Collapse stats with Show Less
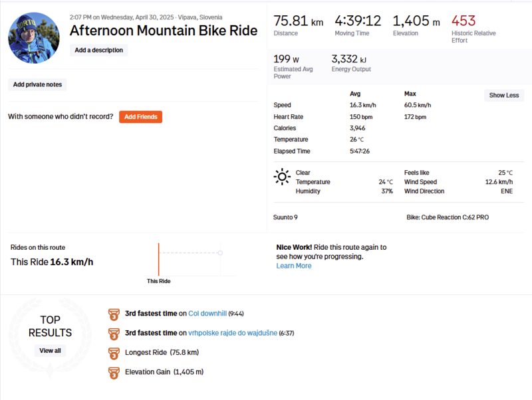The image size is (532, 400). (x=503, y=95)
